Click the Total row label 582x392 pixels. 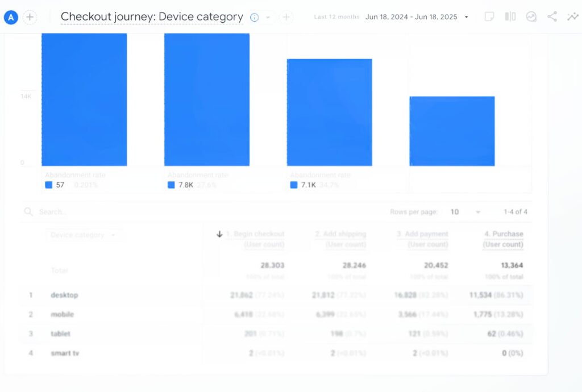coord(59,270)
